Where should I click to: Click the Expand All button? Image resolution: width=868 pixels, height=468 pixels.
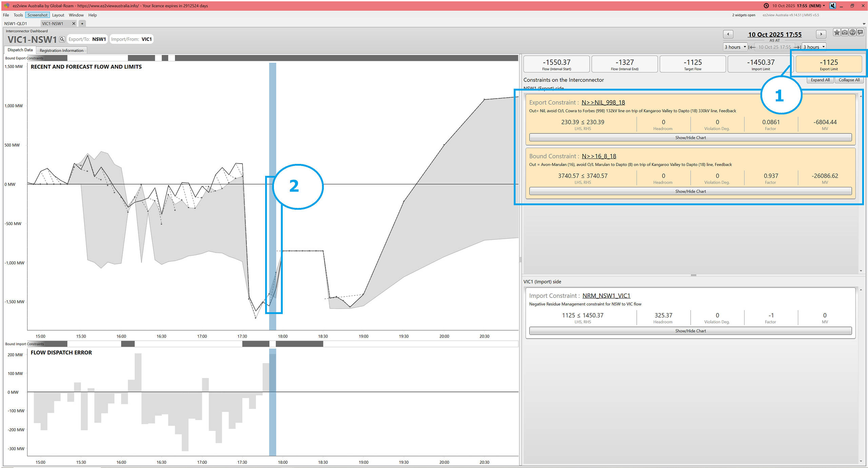(x=820, y=80)
